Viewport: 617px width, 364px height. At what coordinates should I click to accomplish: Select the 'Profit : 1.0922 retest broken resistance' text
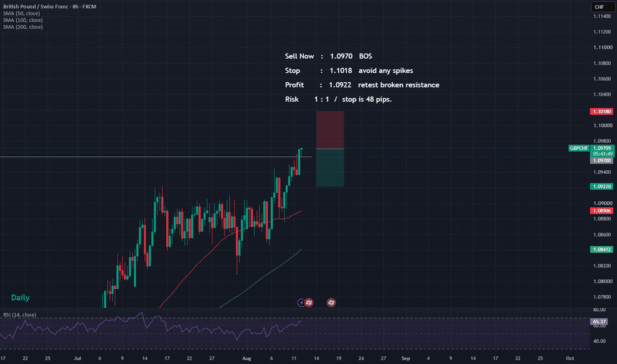point(362,85)
